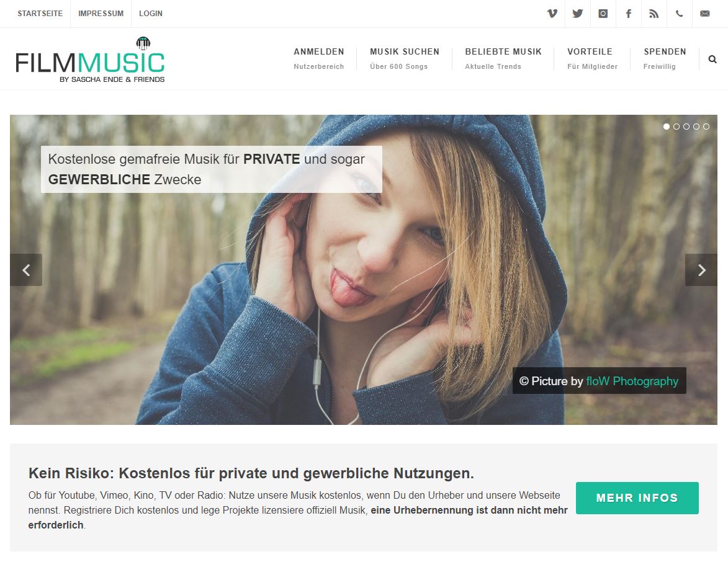Open the Impressum link in top bar

click(x=101, y=14)
